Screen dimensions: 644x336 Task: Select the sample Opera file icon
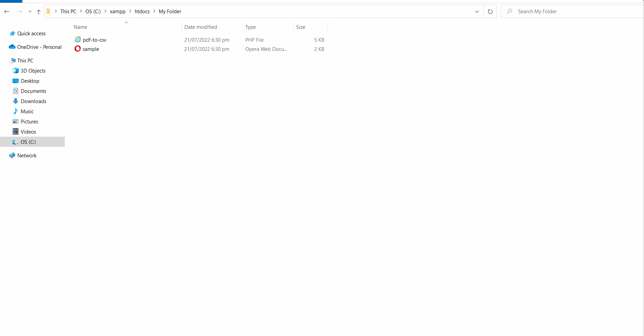click(x=78, y=48)
